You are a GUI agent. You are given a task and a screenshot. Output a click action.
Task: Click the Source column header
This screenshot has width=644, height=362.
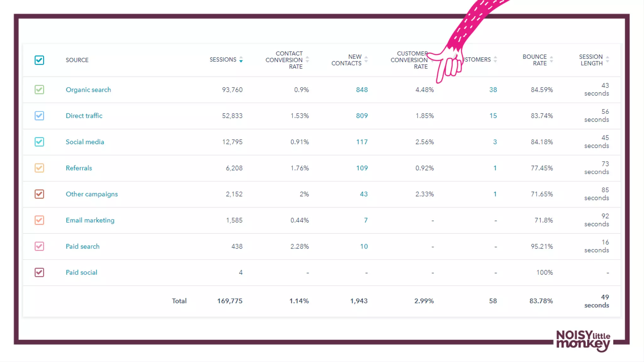point(77,60)
